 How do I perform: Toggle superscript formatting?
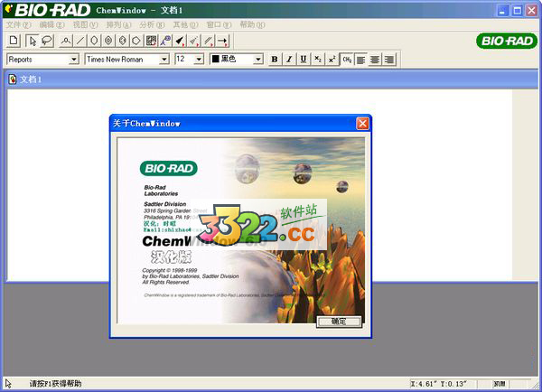pyautogui.click(x=332, y=60)
